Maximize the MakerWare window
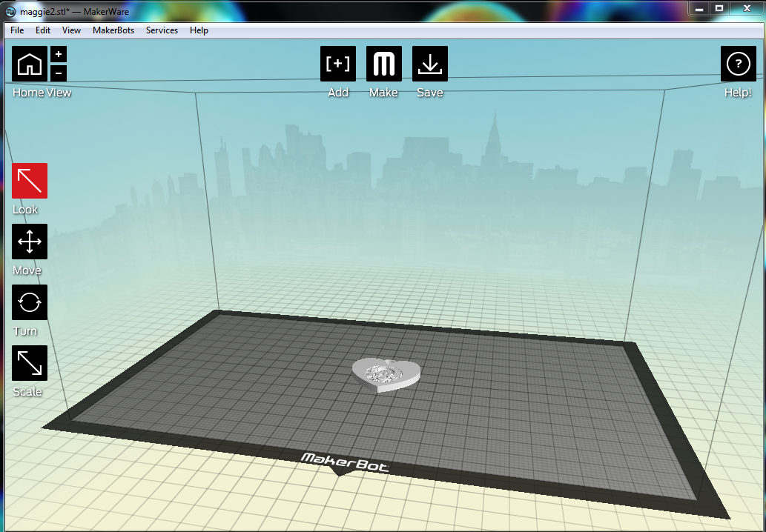766x532 pixels. coord(719,9)
